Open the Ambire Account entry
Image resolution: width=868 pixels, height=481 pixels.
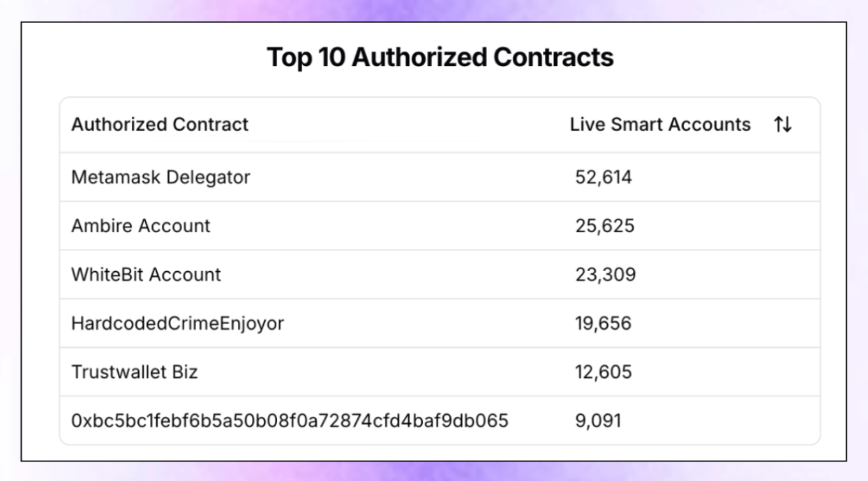440,226
